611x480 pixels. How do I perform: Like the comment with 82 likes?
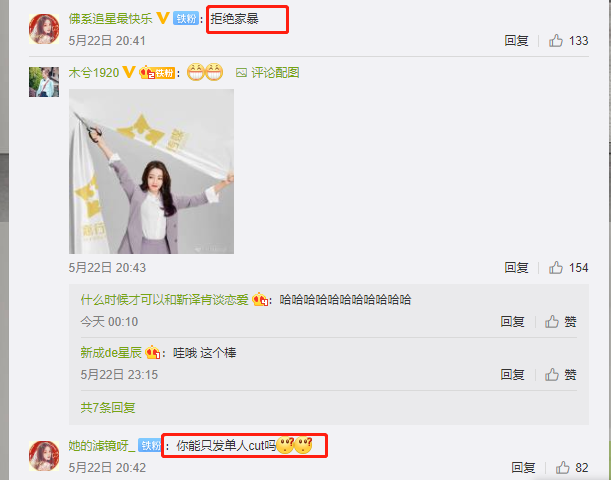pos(562,468)
